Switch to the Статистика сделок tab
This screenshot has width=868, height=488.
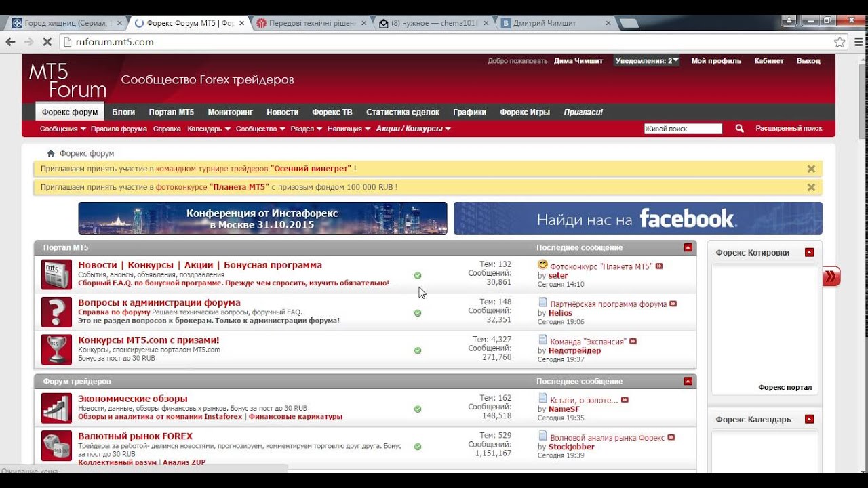pyautogui.click(x=403, y=112)
